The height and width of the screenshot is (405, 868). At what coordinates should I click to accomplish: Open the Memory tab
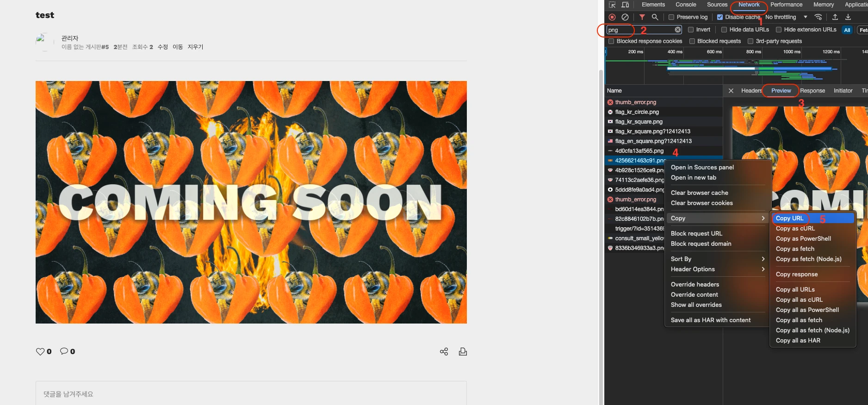point(824,5)
